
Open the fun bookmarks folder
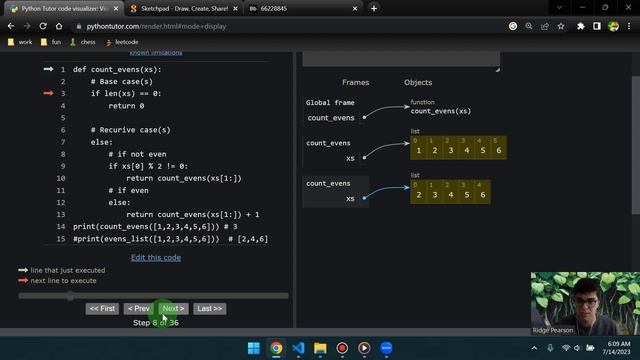pyautogui.click(x=51, y=42)
